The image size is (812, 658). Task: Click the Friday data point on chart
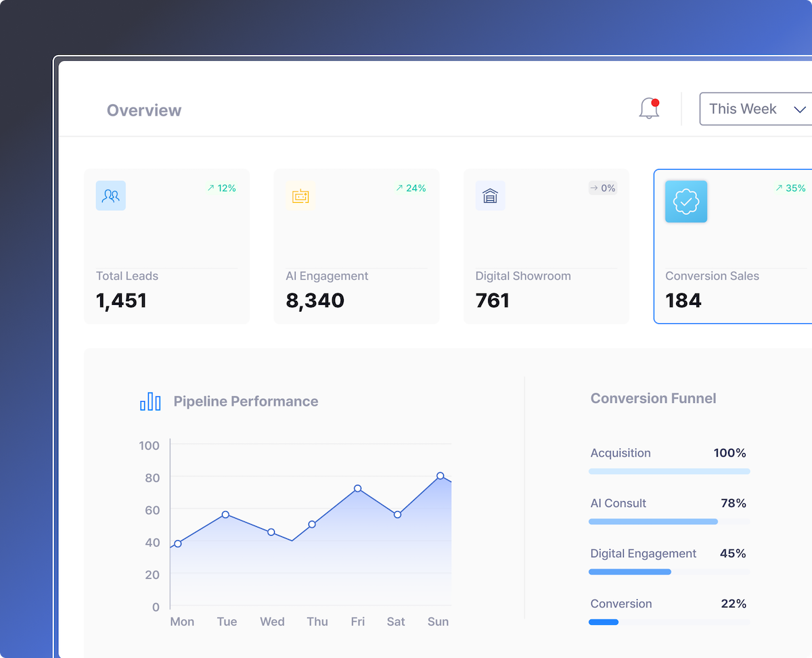(x=357, y=488)
